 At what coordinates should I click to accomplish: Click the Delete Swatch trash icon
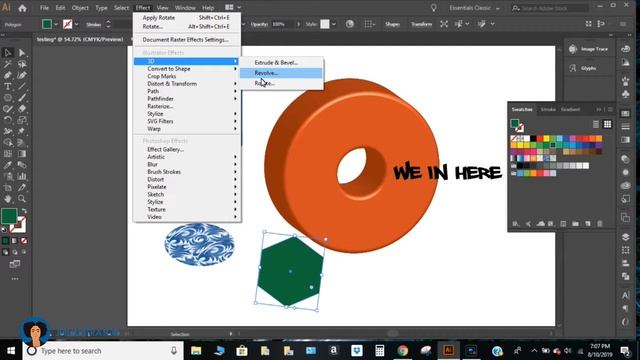pyautogui.click(x=600, y=224)
